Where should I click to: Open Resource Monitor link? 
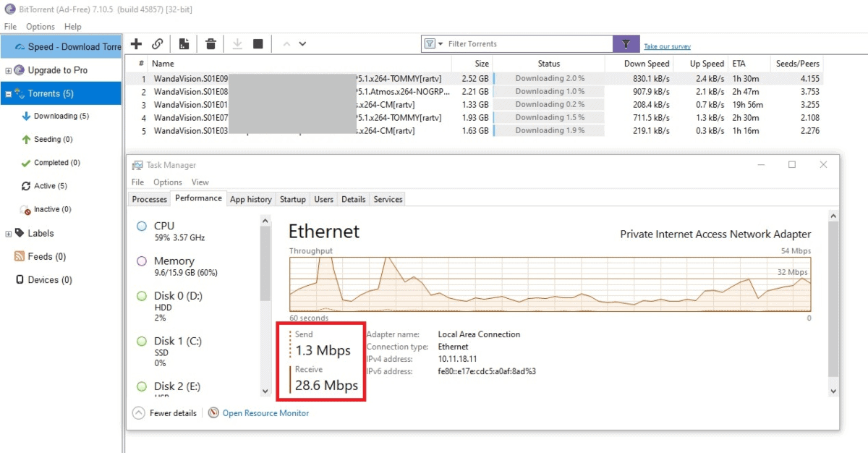click(265, 413)
